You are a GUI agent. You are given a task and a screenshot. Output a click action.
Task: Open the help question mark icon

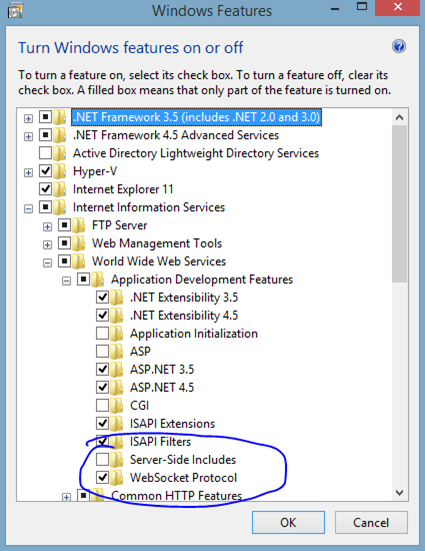(399, 46)
